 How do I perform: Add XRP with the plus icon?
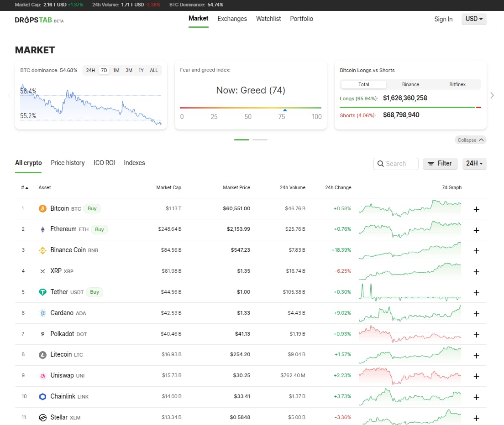pyautogui.click(x=476, y=272)
